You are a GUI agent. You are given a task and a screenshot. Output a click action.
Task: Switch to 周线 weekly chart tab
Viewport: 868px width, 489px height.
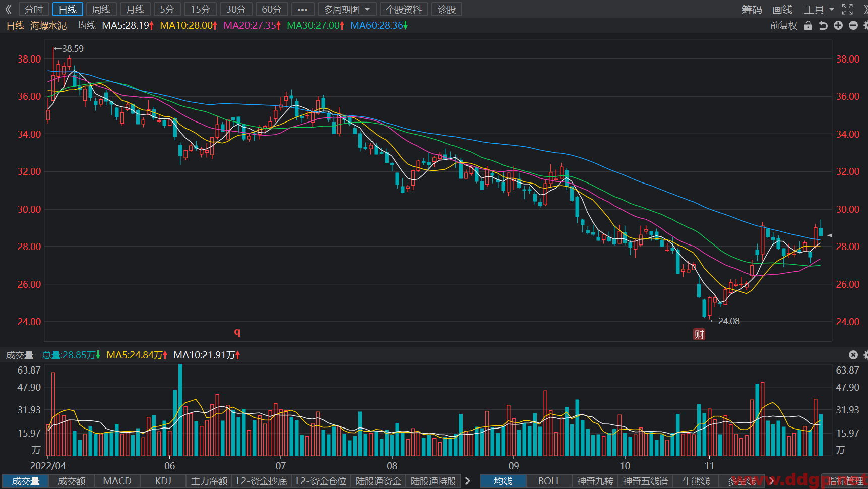[x=101, y=9]
